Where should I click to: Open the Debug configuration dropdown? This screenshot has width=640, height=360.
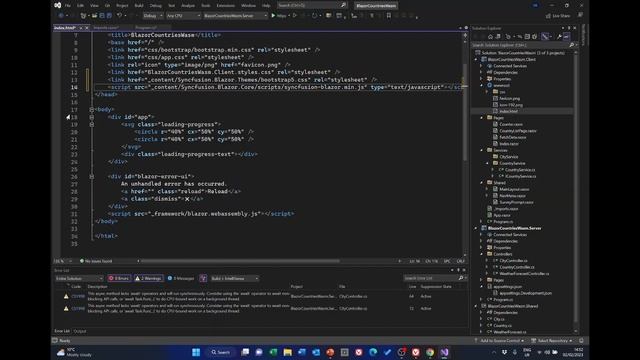click(153, 16)
